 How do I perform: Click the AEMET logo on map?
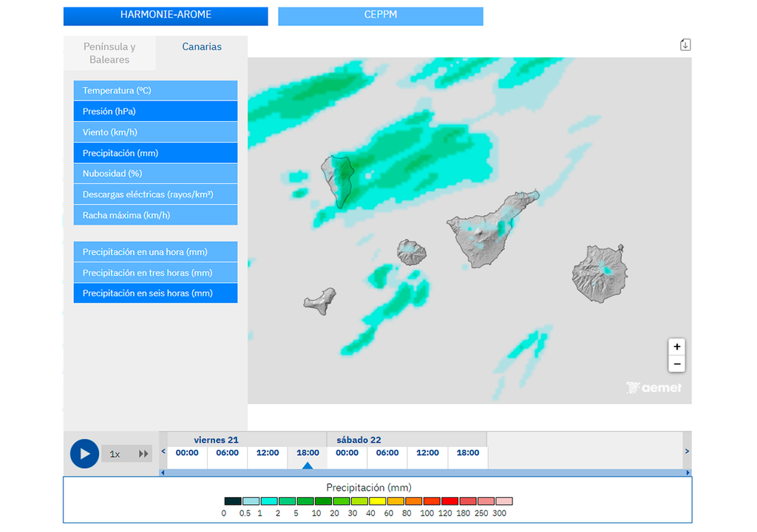[654, 388]
